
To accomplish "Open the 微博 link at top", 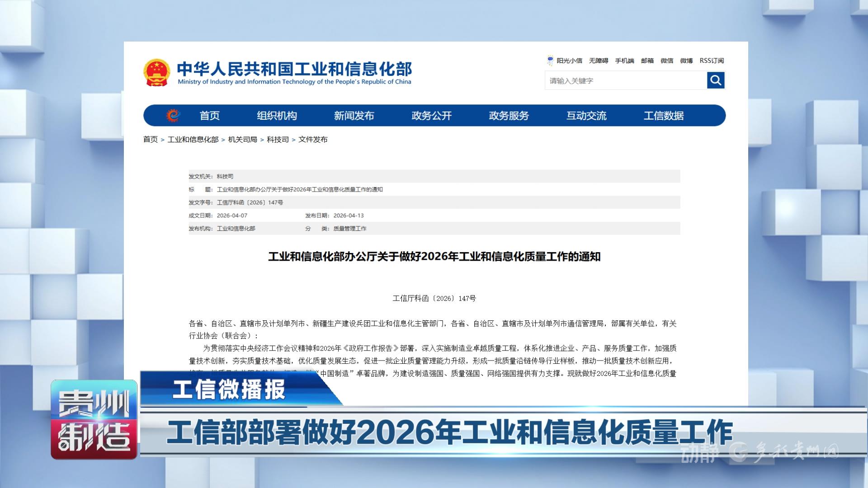I will coord(686,61).
